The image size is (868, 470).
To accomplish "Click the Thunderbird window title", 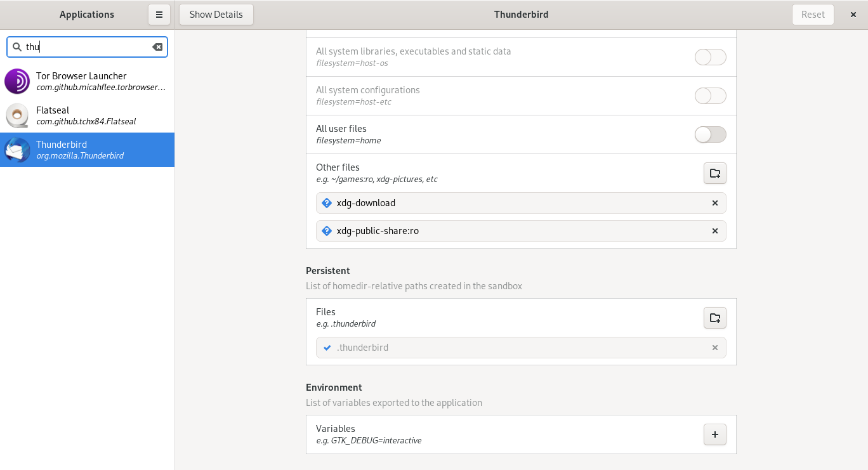I will point(522,15).
